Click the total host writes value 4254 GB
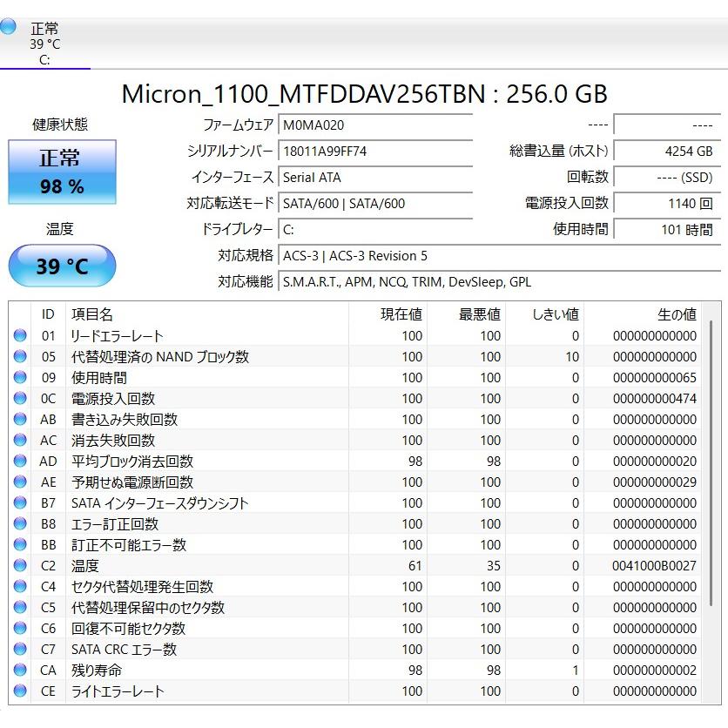The height and width of the screenshot is (728, 728). pos(667,152)
